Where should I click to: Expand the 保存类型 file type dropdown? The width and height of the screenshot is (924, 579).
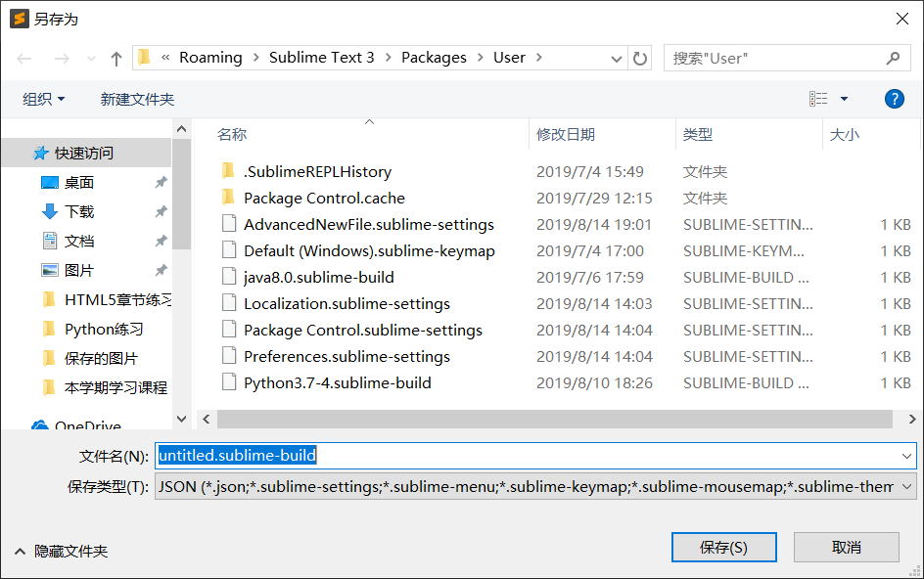906,486
